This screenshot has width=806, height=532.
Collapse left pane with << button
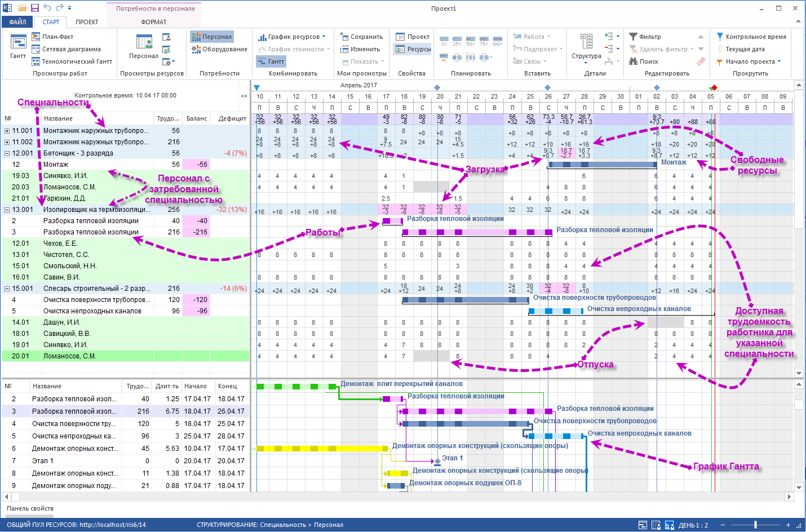click(x=244, y=96)
